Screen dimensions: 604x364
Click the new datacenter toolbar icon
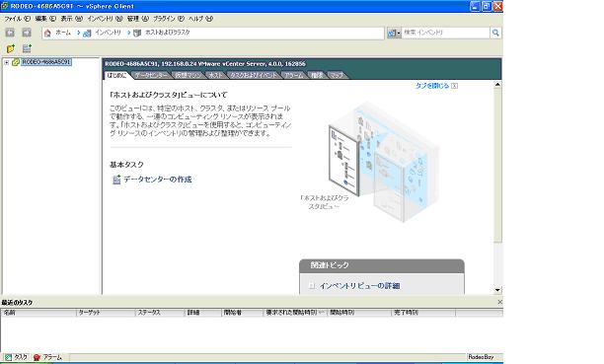pyautogui.click(x=27, y=48)
